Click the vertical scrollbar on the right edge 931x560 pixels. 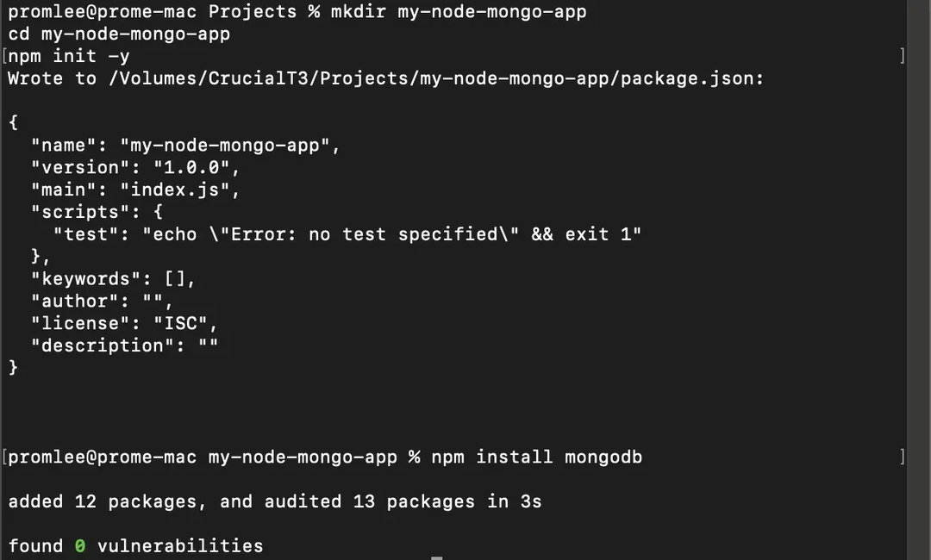click(x=919, y=280)
